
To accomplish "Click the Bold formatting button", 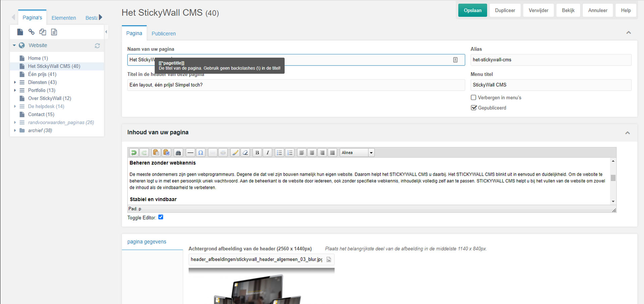I will coord(257,153).
